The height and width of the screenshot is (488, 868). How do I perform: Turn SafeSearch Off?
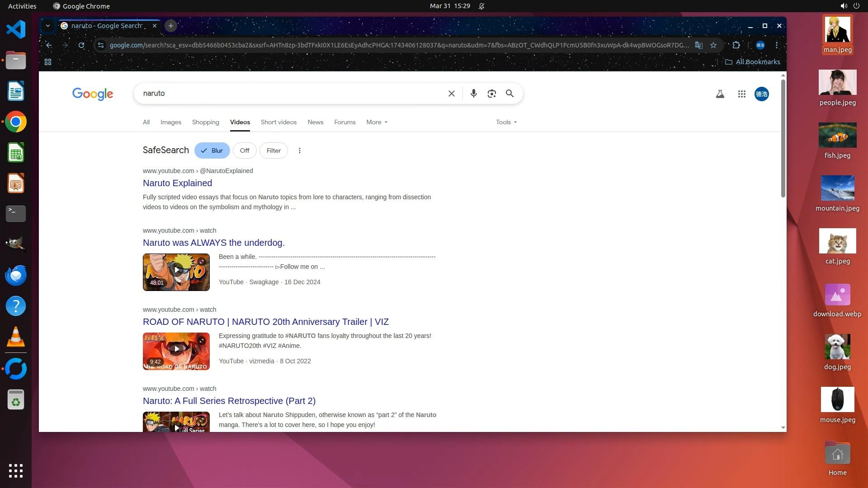pos(245,150)
